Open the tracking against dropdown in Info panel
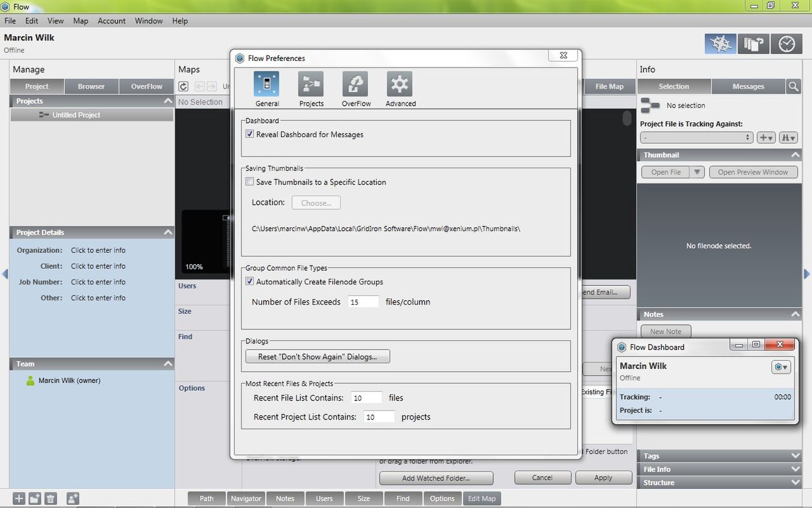Viewport: 812px width, 508px height. tap(697, 137)
